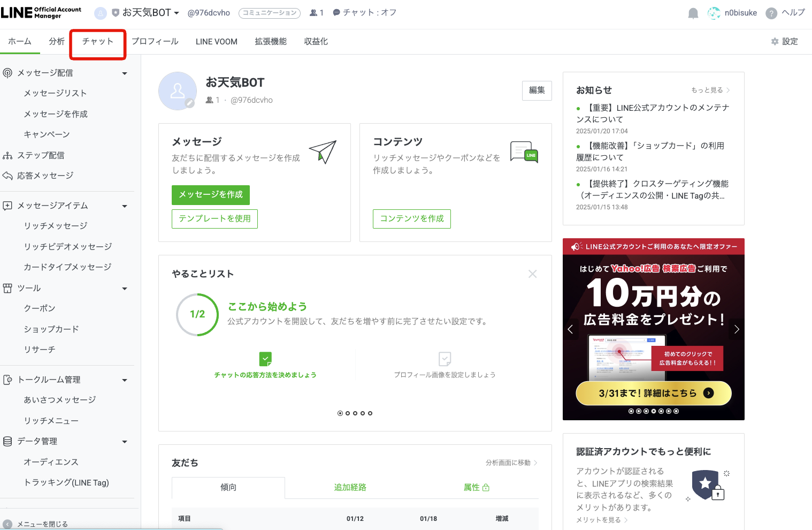Show next ad banner with right arrow
812x530 pixels.
pos(737,329)
